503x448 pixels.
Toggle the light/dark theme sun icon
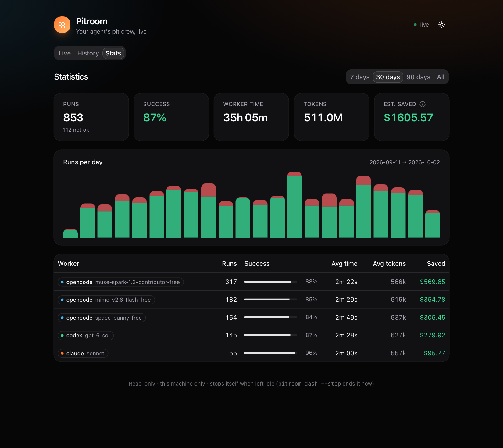coord(442,25)
